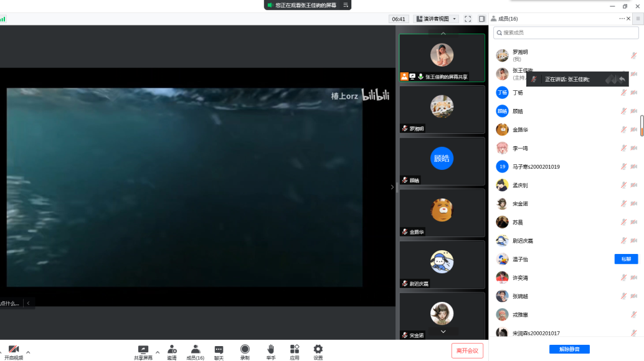Raise hand using the hand icon
644x361 pixels.
[x=271, y=350]
